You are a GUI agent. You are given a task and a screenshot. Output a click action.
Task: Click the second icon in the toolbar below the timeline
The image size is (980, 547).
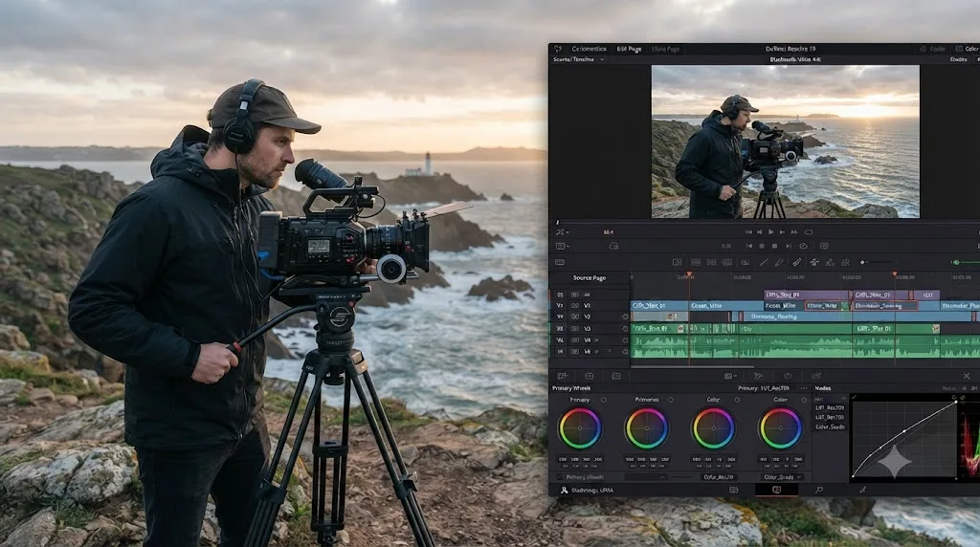[589, 376]
